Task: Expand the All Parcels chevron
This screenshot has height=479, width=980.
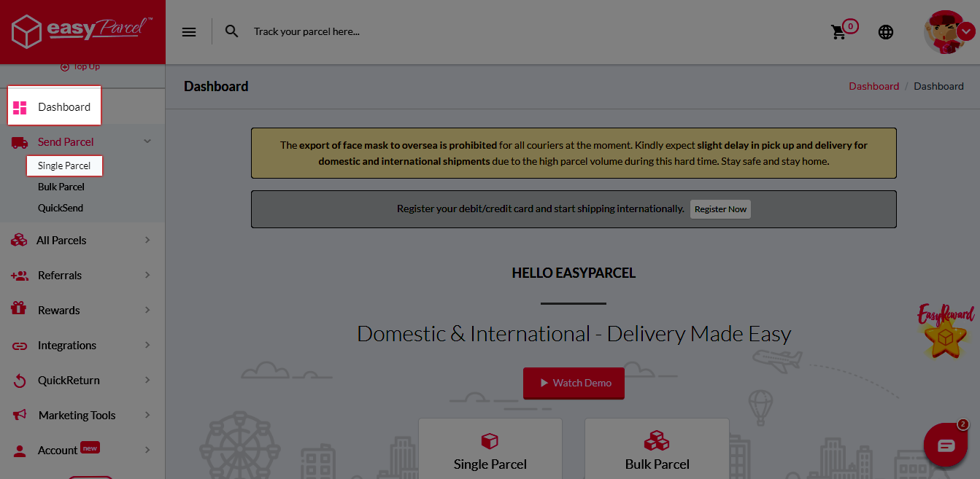Action: [147, 240]
